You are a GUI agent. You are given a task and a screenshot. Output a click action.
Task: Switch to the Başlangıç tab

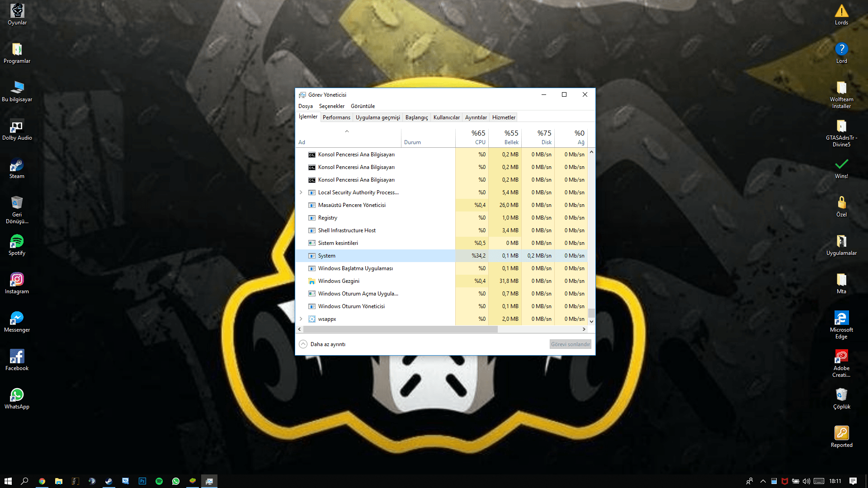point(417,117)
